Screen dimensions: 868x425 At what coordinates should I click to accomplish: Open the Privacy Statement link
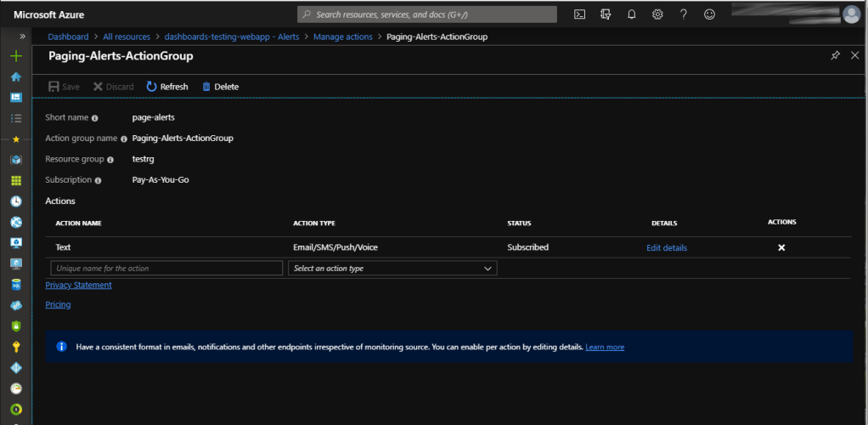(x=78, y=286)
